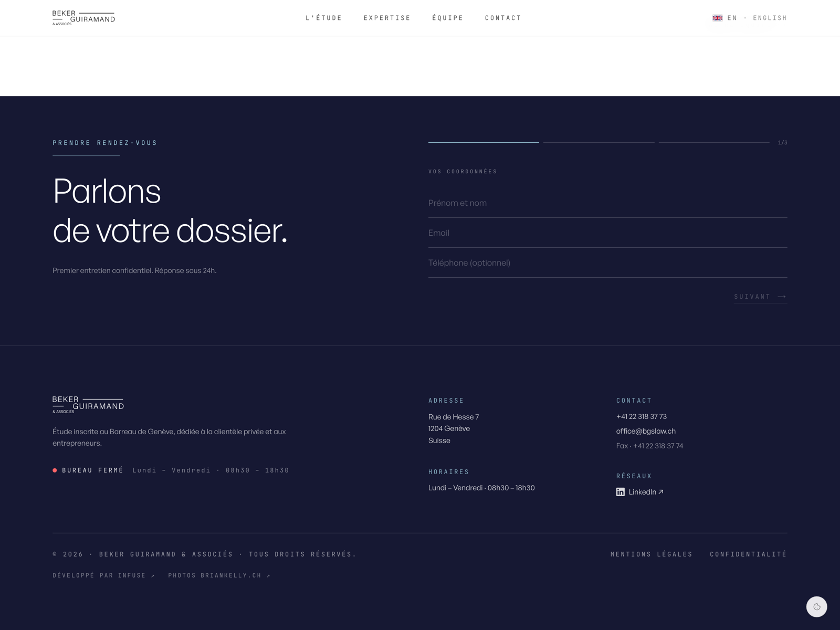Click the LinkedIn logo icon
840x630 pixels.
621,492
